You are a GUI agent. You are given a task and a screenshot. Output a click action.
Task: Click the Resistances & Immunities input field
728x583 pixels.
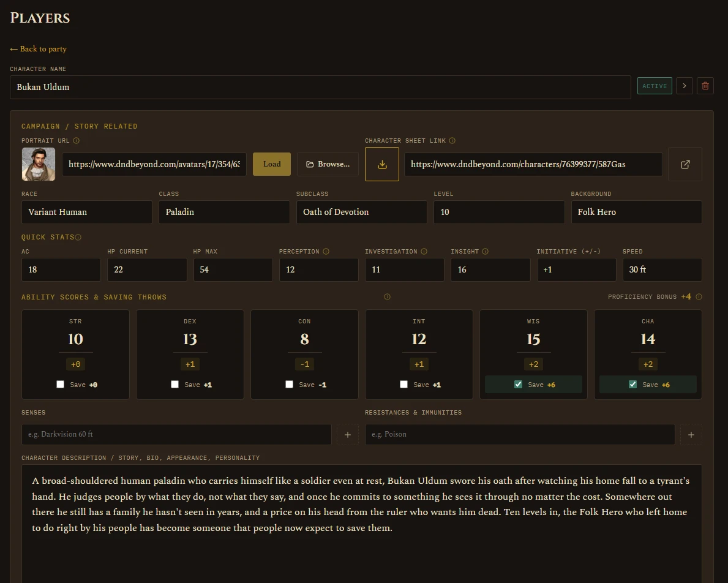[520, 435]
